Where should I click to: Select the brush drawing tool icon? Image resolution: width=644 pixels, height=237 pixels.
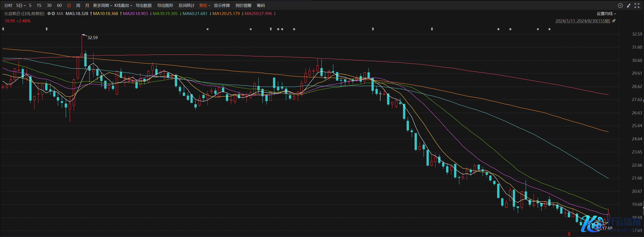(x=629, y=6)
